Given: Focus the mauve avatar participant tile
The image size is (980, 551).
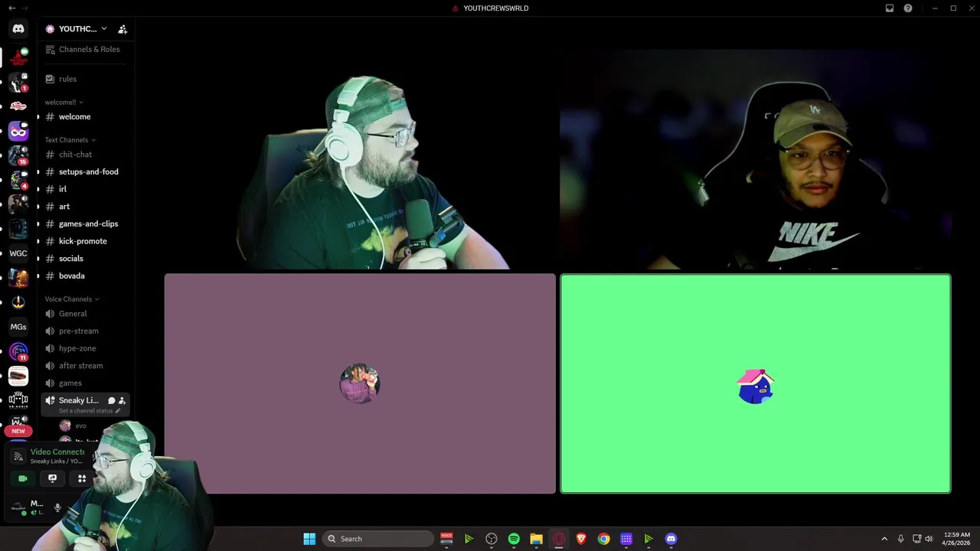Looking at the screenshot, I should click(360, 383).
